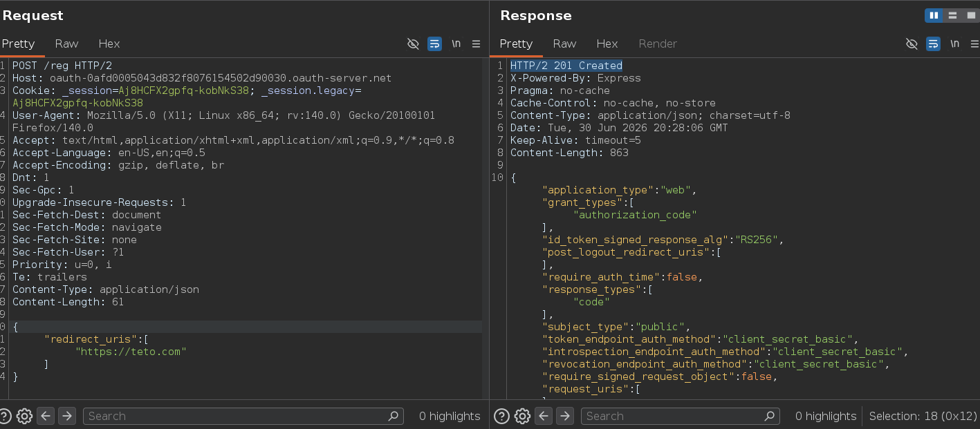The width and height of the screenshot is (980, 429).
Task: Select side-by-side split layout icon
Action: [x=934, y=15]
